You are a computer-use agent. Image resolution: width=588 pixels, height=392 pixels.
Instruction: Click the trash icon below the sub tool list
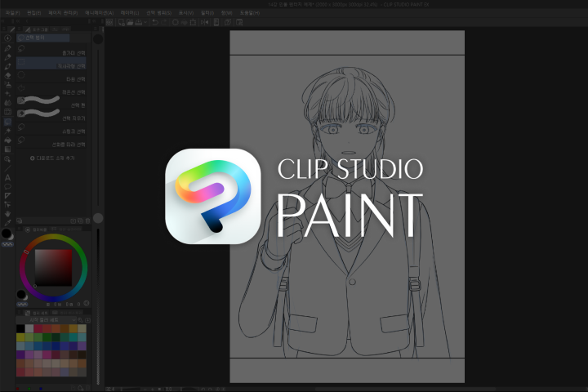click(87, 221)
